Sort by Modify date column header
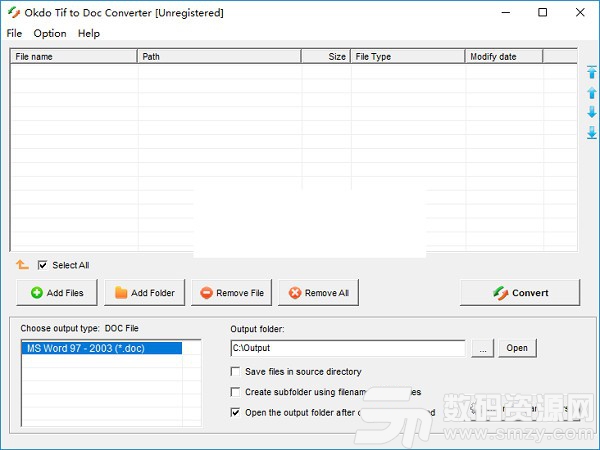The height and width of the screenshot is (450, 600). [x=504, y=57]
